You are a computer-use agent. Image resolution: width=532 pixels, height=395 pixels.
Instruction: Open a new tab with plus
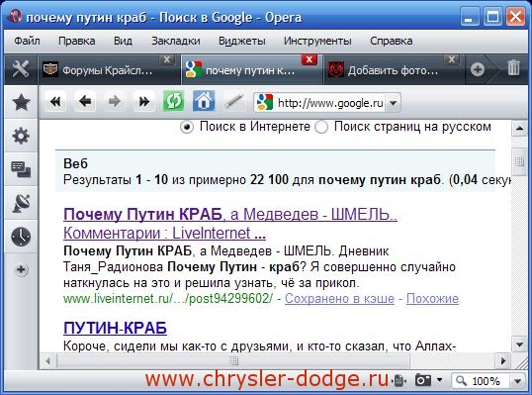pos(478,69)
